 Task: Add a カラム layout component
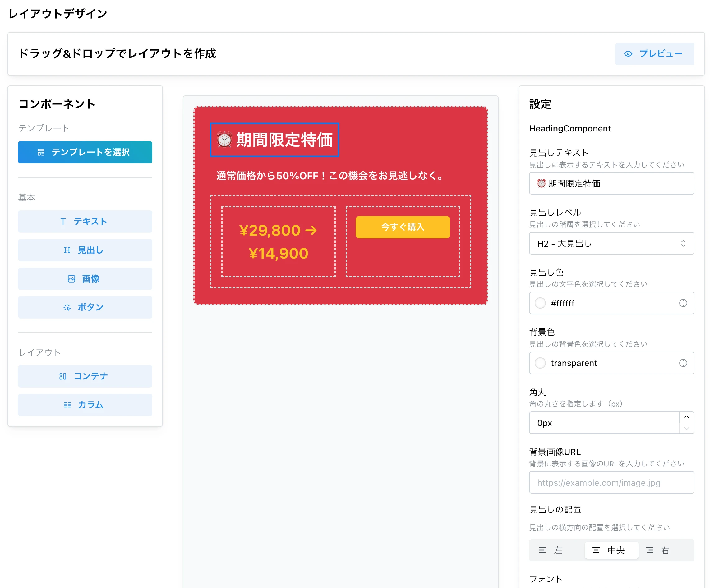(85, 405)
